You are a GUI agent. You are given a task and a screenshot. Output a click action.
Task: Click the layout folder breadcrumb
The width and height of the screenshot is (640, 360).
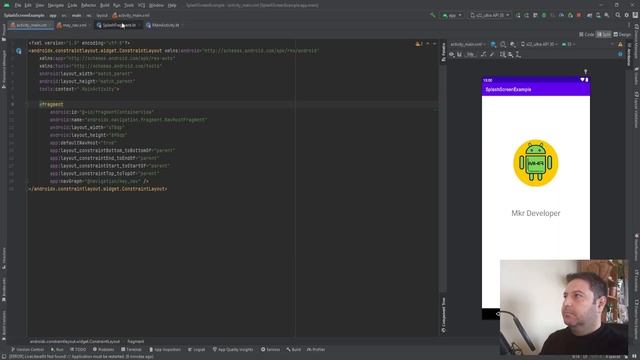(x=102, y=15)
